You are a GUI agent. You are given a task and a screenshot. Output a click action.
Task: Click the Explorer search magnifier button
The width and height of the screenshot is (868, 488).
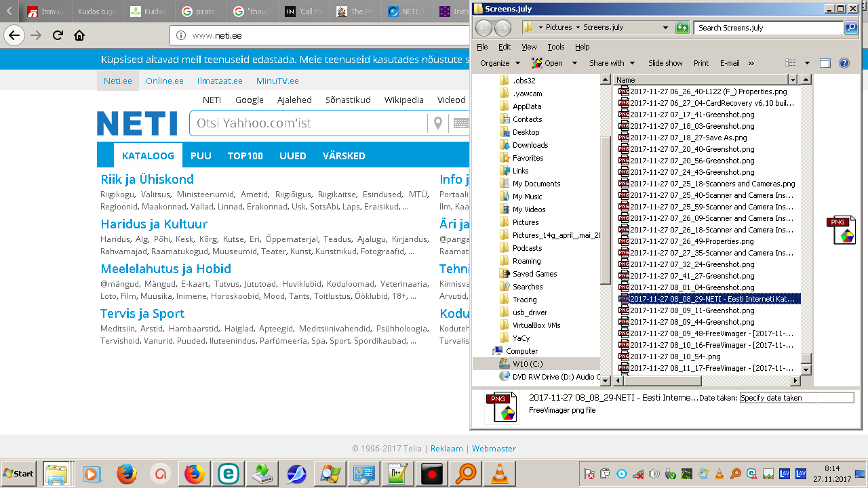click(850, 28)
